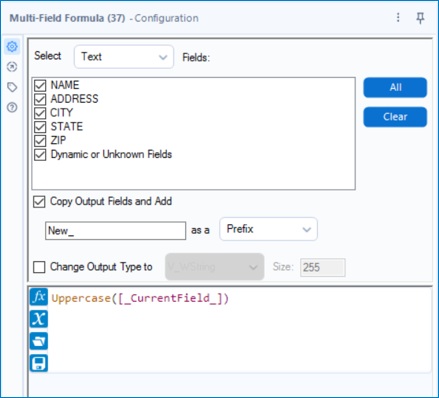Toggle the Dynamic or Unknown Fields checkbox
Screen dimensions: 439x398
click(40, 155)
